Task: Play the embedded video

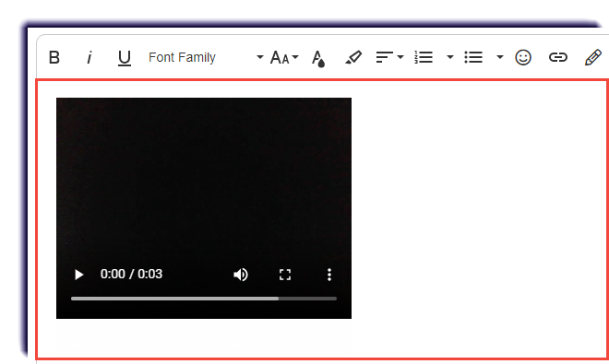Action: point(78,275)
